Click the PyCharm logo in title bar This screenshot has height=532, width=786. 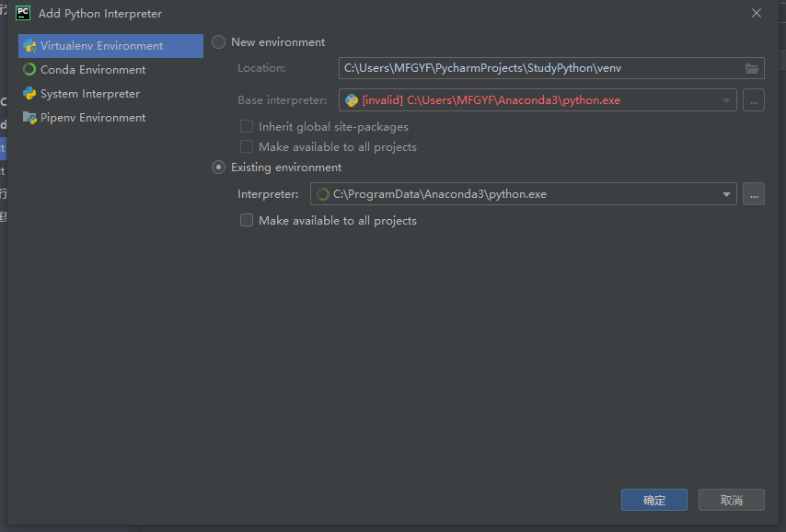point(23,13)
